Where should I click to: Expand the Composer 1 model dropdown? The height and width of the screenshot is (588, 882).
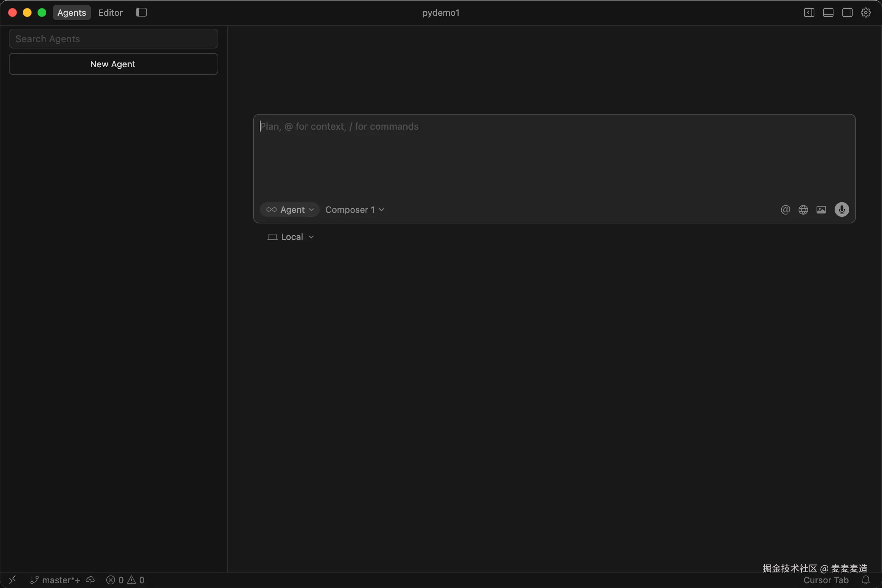pos(354,209)
